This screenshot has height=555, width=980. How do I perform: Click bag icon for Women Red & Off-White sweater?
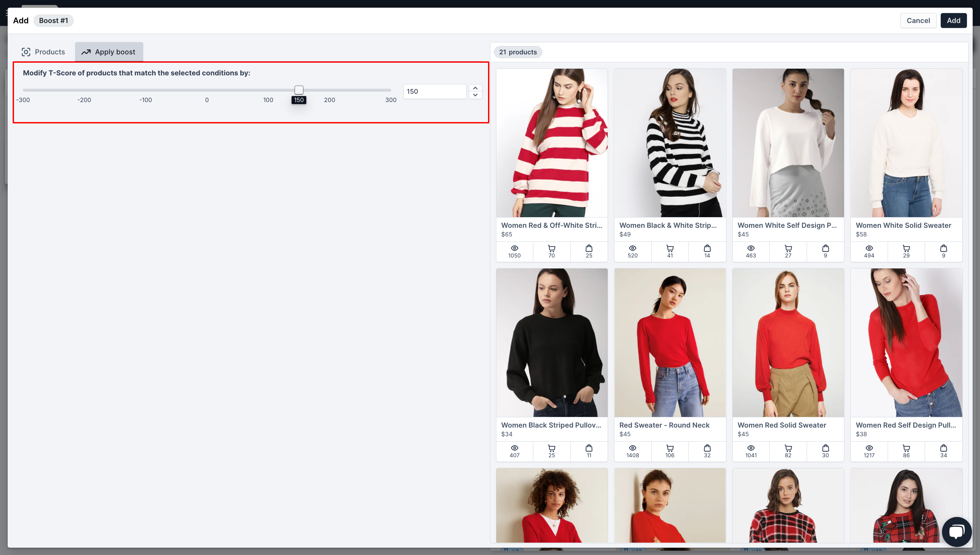coord(589,248)
